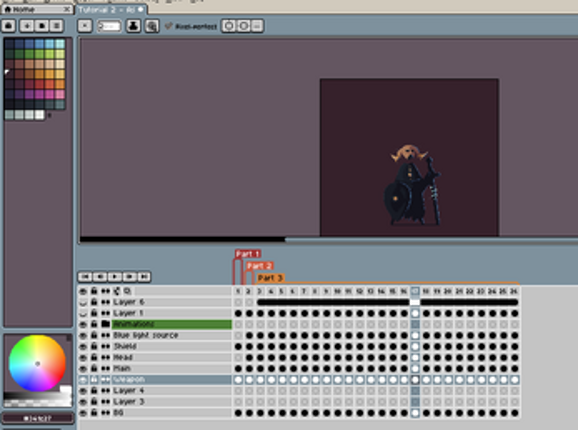
Task: Click the icon left of the Pixel-perfect checkbox
Action: [x=152, y=26]
